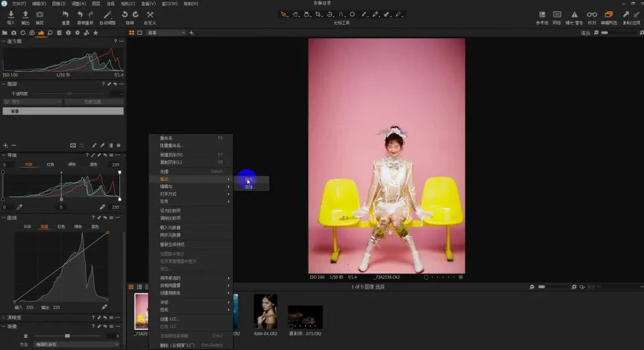Screen dimensions: 644x350
Task: Switch browser to thumbnail grid view
Action: 131,287
